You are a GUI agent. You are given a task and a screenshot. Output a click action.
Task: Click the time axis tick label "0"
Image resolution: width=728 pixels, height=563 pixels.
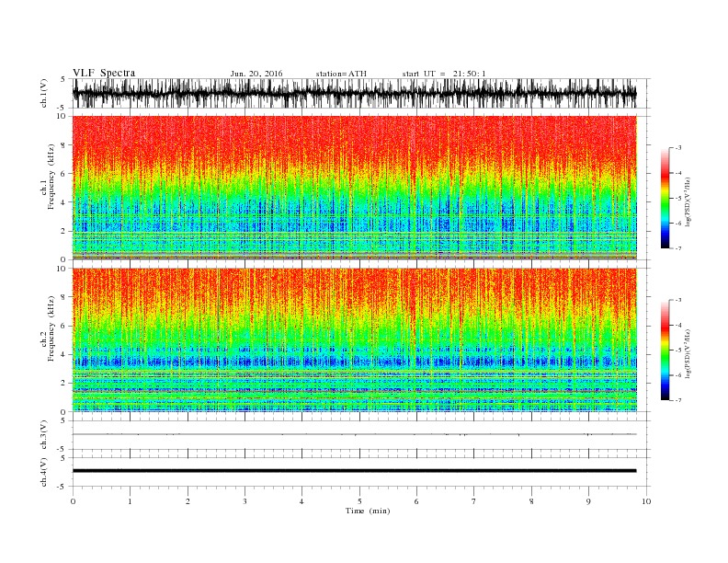click(73, 501)
